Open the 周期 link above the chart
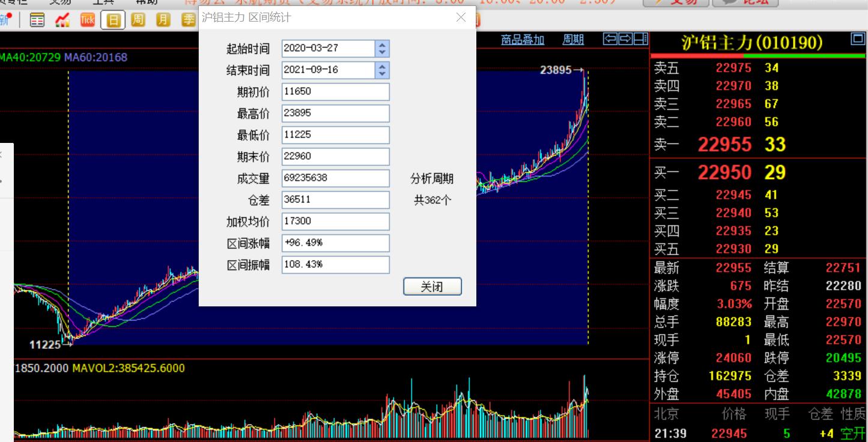 pyautogui.click(x=573, y=40)
